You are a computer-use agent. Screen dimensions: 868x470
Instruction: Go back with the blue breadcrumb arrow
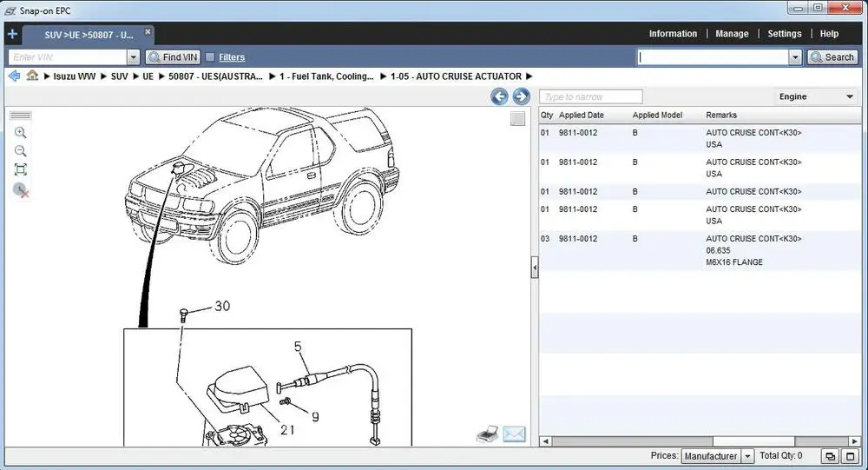click(15, 76)
